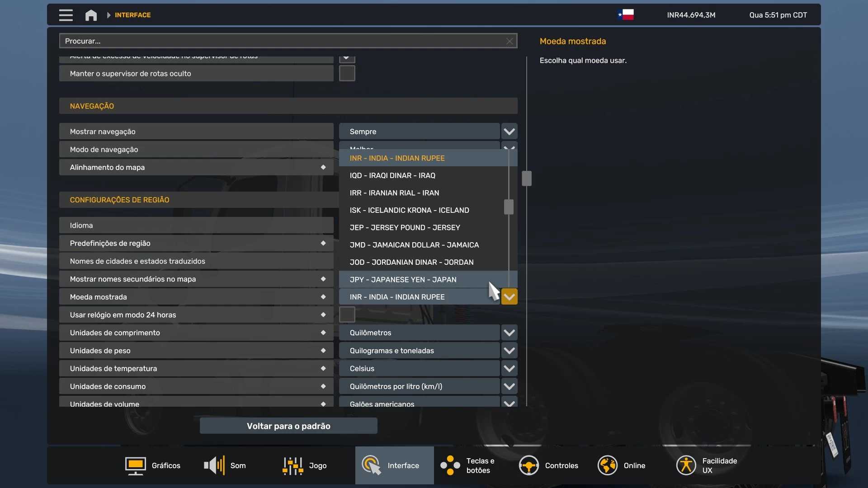This screenshot has height=488, width=868.
Task: Expand the Unidades de comprimento dropdown
Action: point(509,333)
